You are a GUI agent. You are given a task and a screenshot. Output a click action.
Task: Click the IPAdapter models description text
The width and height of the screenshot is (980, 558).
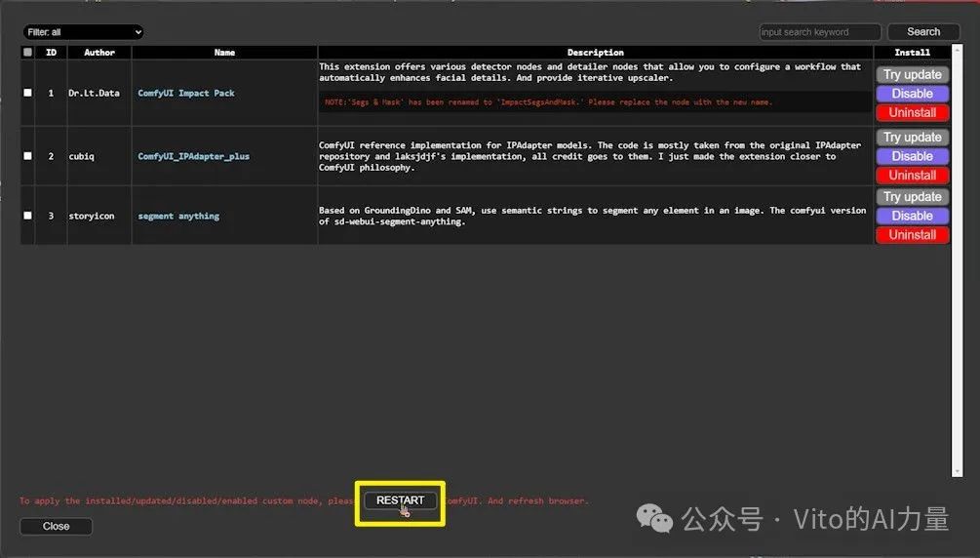point(589,156)
